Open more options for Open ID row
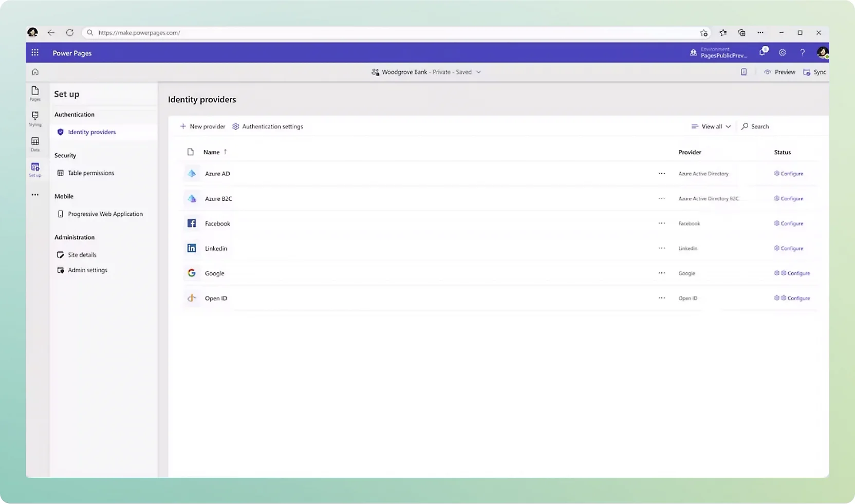Screen dimensions: 855x504 click(662, 298)
